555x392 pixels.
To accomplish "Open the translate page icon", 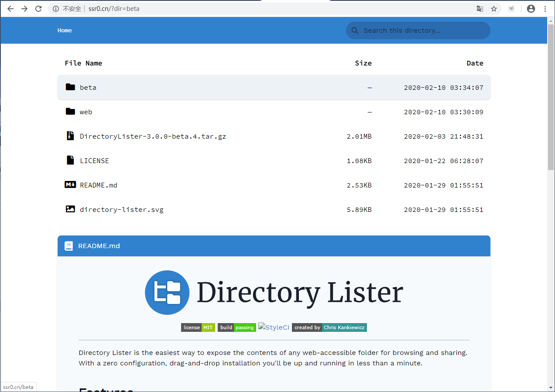I will click(x=480, y=8).
